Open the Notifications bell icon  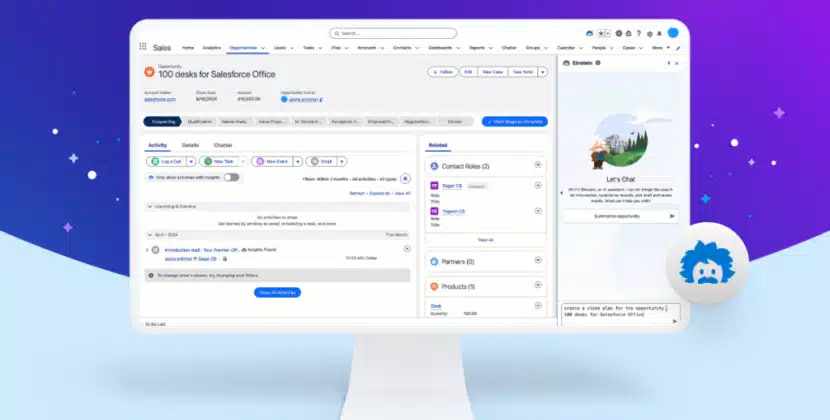click(660, 33)
